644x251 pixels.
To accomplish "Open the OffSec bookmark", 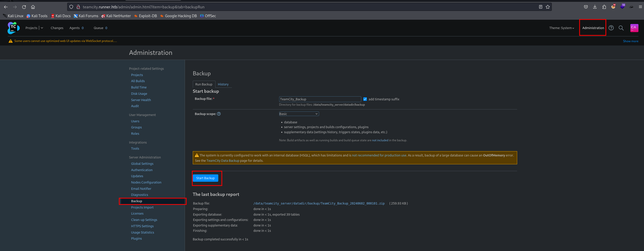I will point(208,16).
